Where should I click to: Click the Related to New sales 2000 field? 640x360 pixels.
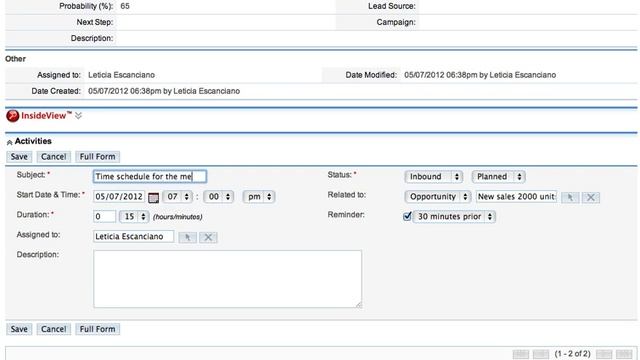click(516, 196)
